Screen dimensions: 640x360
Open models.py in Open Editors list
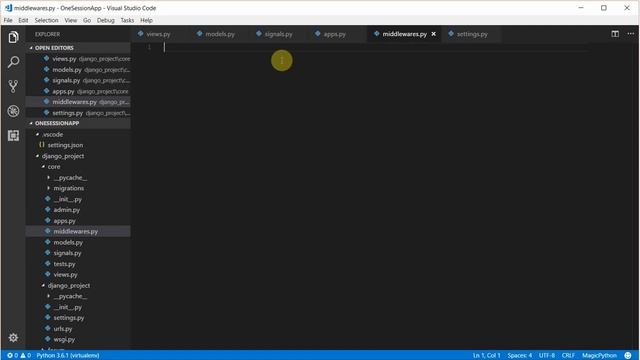click(x=78, y=70)
